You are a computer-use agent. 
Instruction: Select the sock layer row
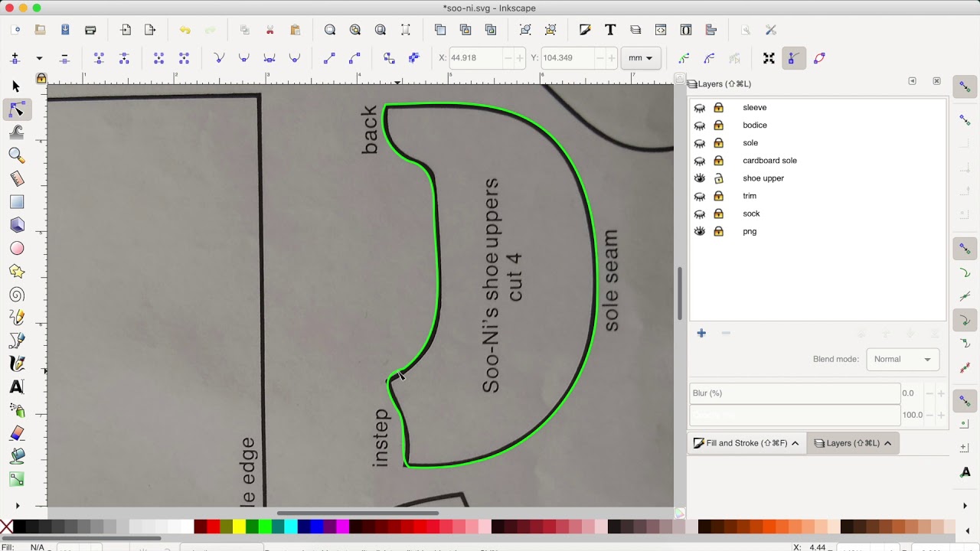pos(818,214)
